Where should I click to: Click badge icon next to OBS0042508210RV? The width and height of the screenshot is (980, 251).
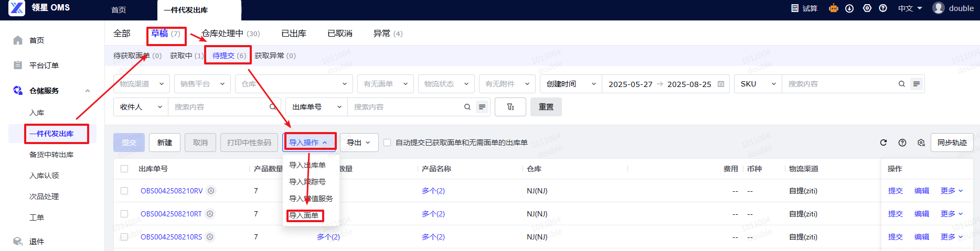[211, 191]
